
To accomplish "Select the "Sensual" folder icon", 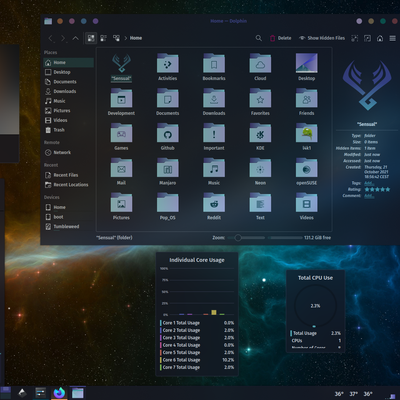I will click(x=121, y=63).
